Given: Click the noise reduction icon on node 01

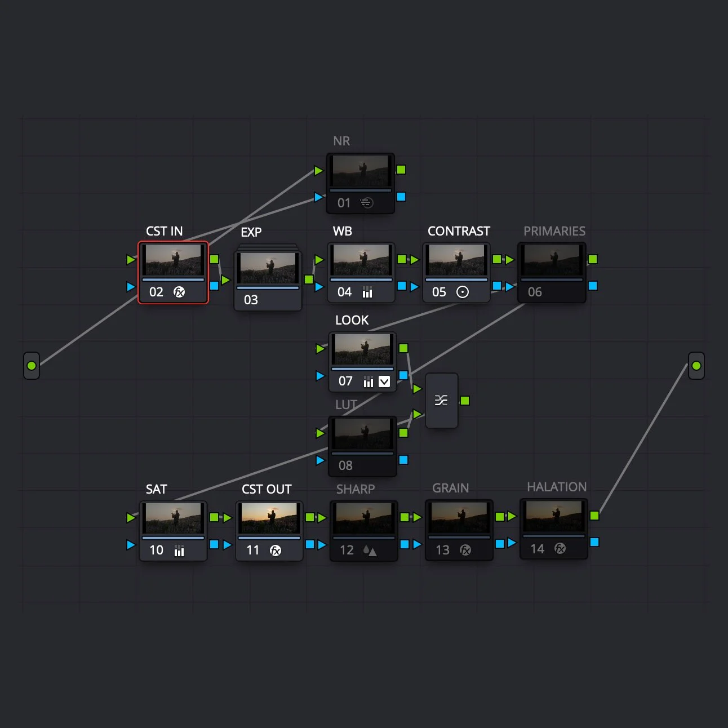Looking at the screenshot, I should pyautogui.click(x=368, y=202).
